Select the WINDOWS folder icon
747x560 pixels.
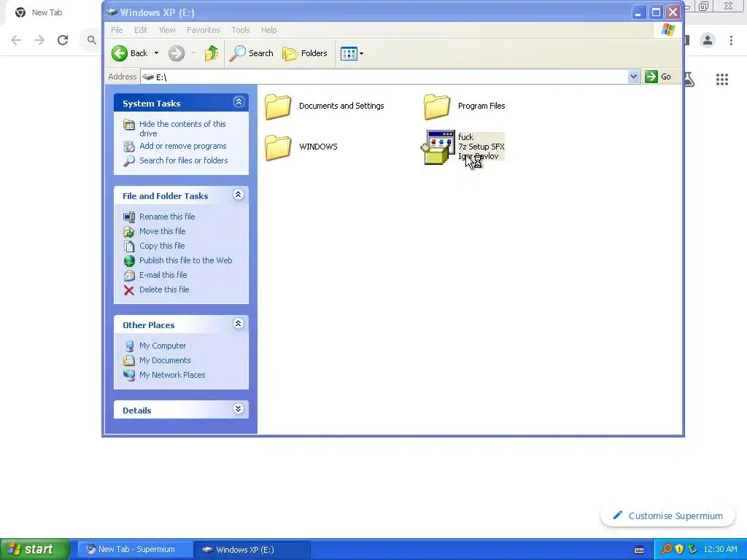click(278, 147)
